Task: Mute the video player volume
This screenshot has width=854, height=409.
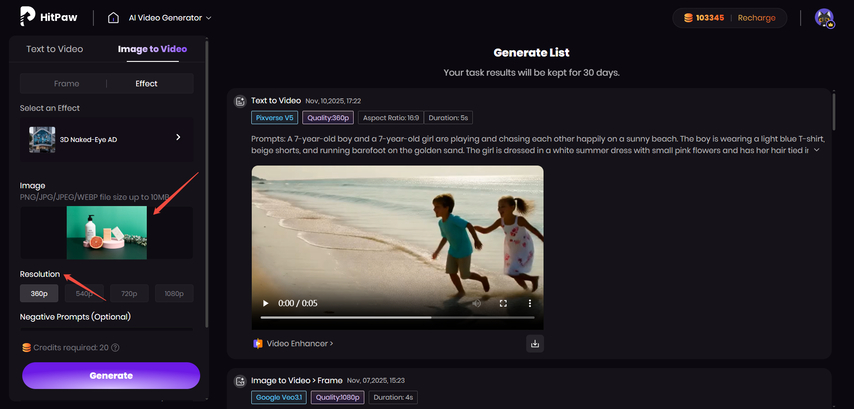Action: [477, 303]
